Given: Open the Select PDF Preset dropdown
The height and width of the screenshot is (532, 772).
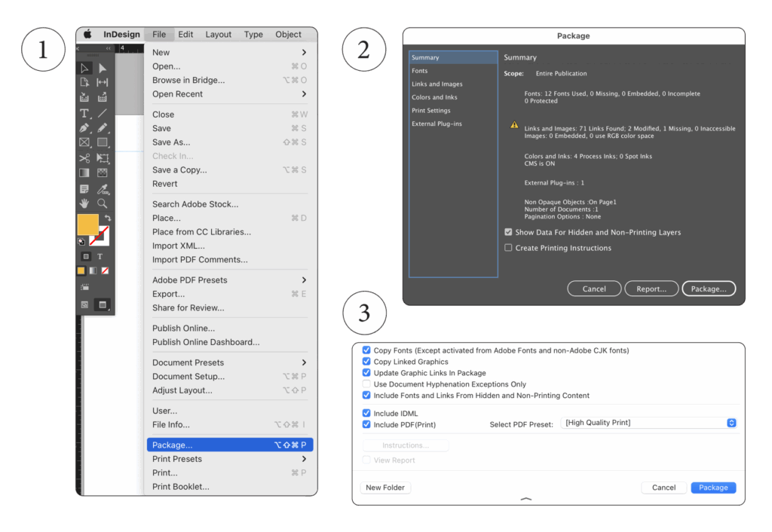Looking at the screenshot, I should (648, 423).
